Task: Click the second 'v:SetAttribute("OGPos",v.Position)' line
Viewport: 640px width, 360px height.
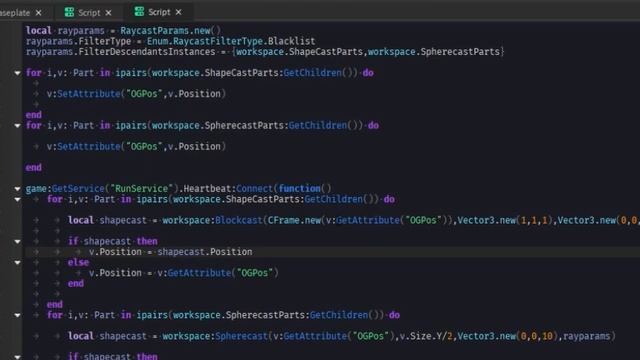Action: (x=136, y=147)
